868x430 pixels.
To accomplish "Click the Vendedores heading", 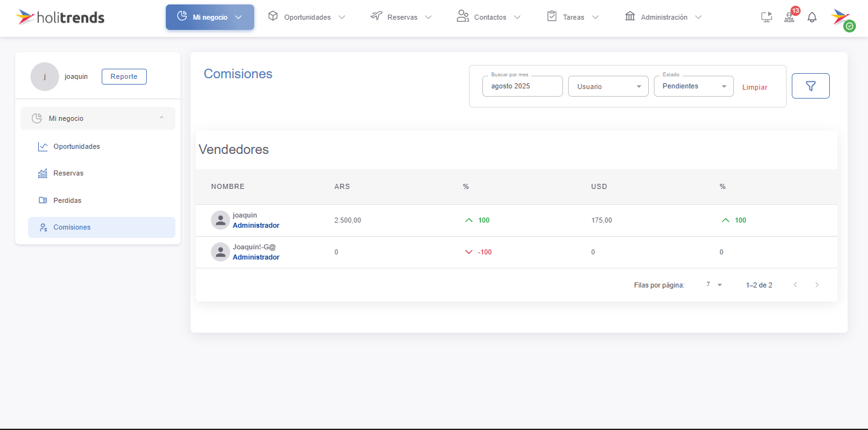I will pyautogui.click(x=234, y=149).
